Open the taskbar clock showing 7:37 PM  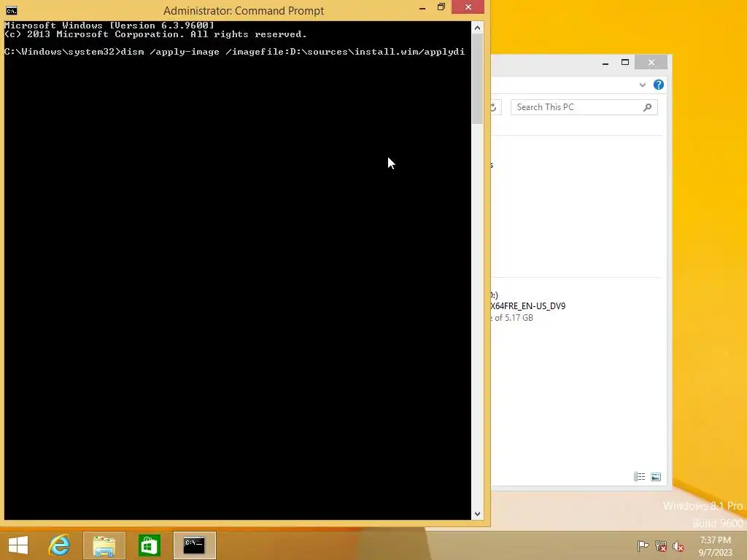pos(715,545)
